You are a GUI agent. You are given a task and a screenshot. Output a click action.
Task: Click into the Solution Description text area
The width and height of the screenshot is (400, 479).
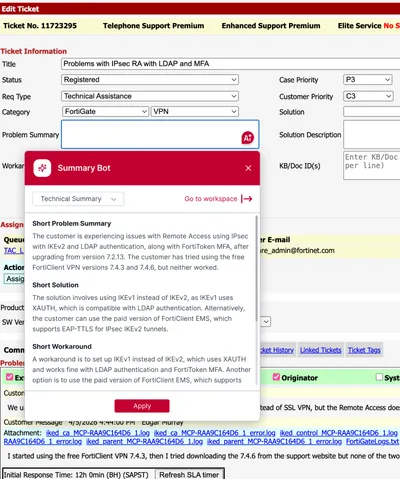372,134
